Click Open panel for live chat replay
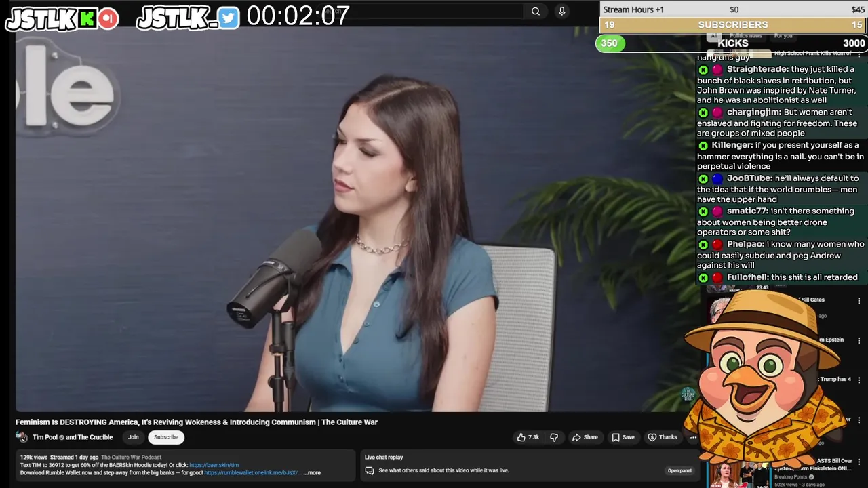Image resolution: width=868 pixels, height=488 pixels. click(x=679, y=470)
